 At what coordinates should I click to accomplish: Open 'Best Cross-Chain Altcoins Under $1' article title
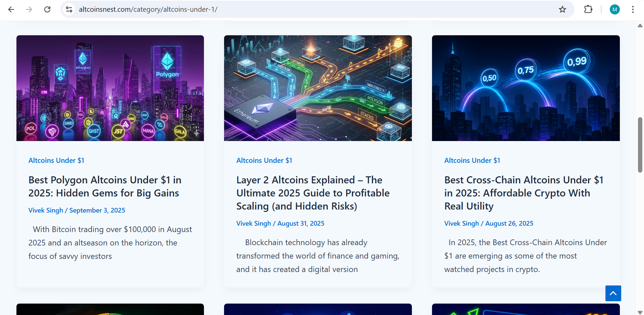(x=524, y=193)
